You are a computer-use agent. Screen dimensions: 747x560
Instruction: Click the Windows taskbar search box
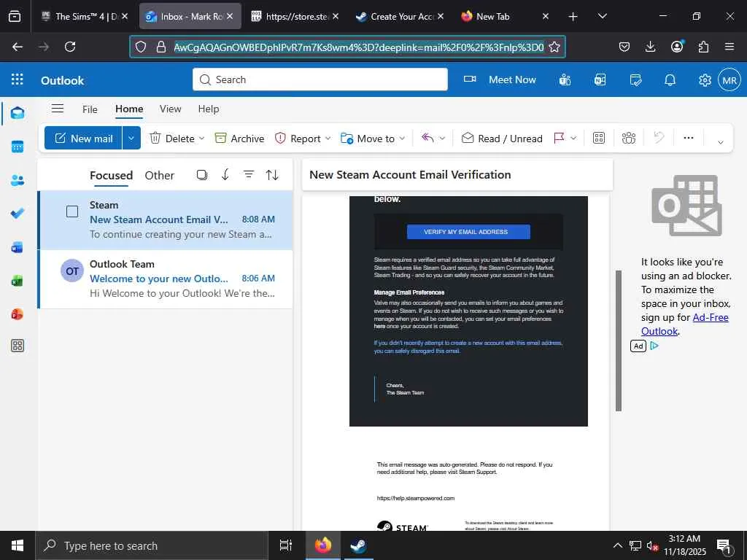click(152, 545)
